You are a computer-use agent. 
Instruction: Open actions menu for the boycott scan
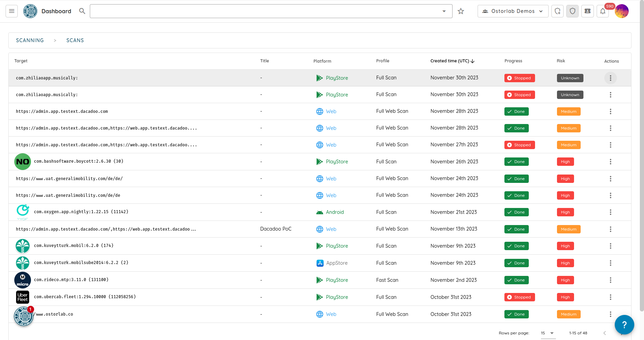(610, 162)
